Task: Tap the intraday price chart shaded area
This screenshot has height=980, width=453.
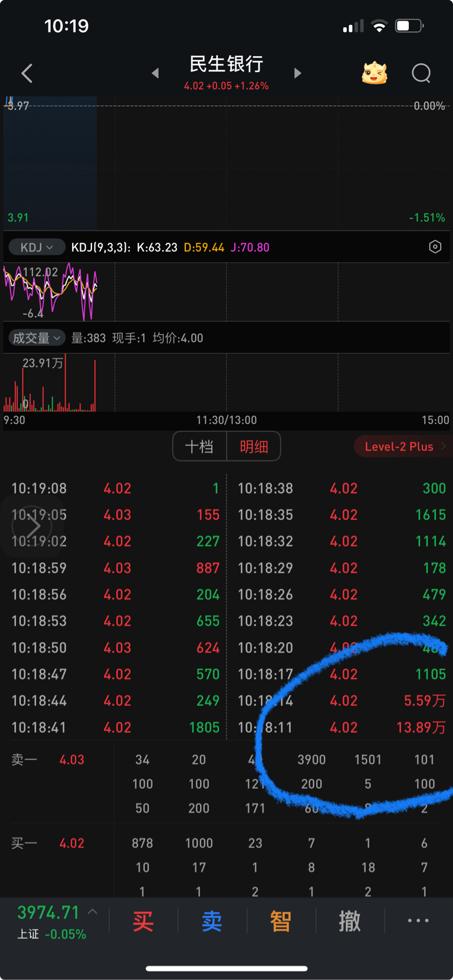Action: point(50,162)
